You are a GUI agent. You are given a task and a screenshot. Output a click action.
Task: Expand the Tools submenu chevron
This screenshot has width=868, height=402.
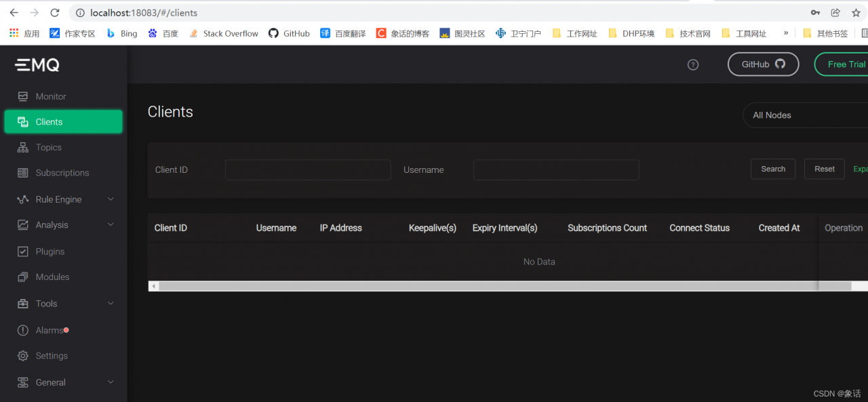(x=111, y=304)
